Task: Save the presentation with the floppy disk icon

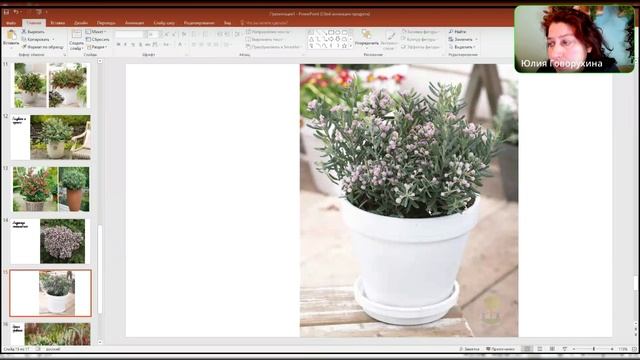Action: 6,12
